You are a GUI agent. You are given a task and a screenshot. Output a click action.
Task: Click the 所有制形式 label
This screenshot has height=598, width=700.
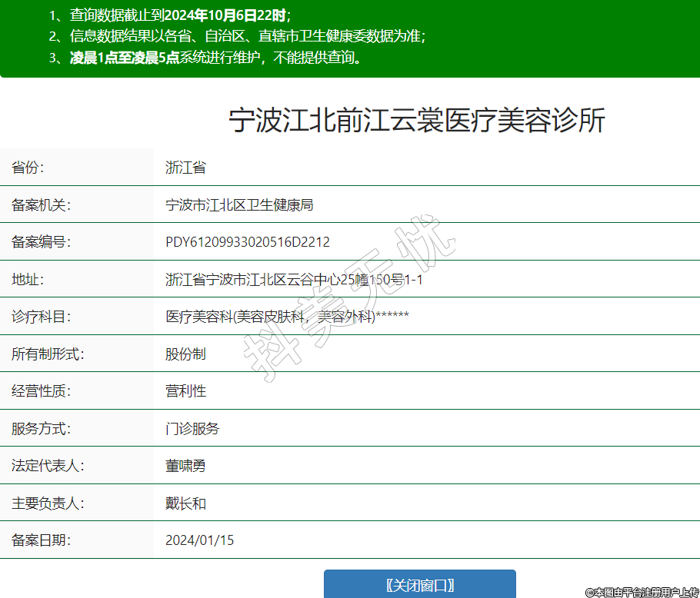click(48, 354)
